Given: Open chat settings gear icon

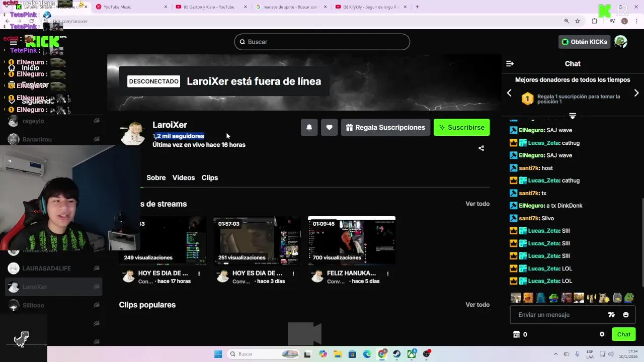Looking at the screenshot, I should click(602, 334).
